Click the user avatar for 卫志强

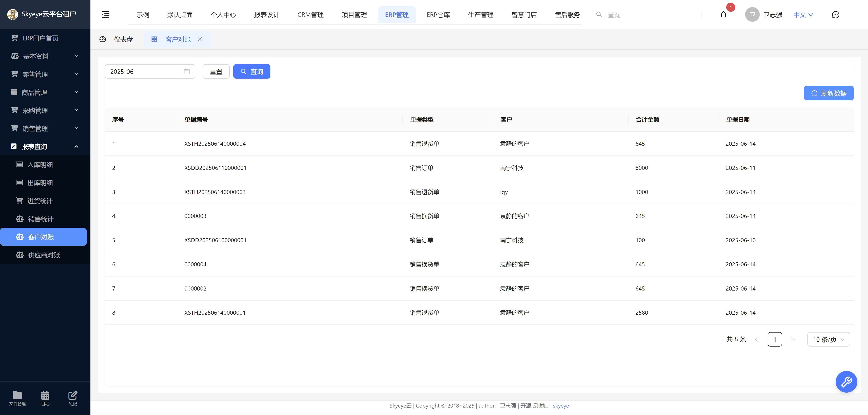coord(752,15)
